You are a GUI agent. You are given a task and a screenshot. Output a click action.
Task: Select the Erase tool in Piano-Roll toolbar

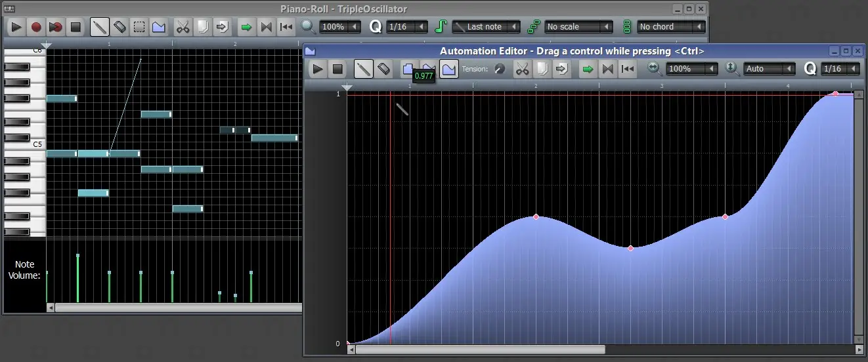[x=119, y=27]
